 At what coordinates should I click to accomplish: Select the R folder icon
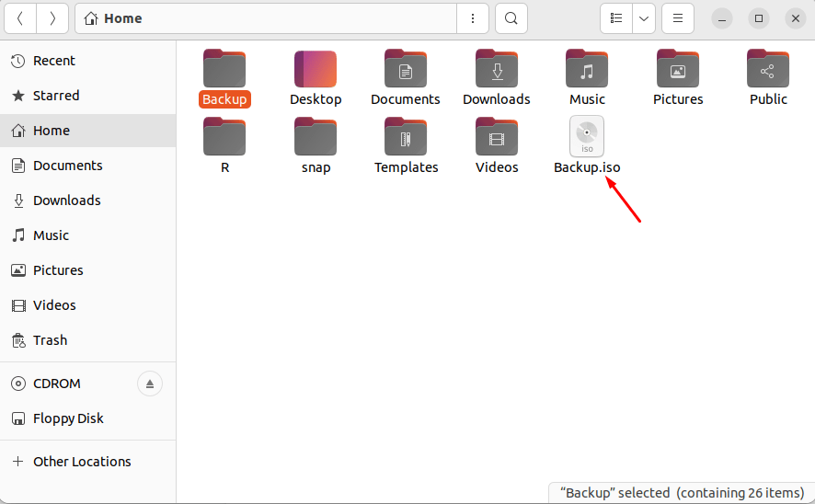(x=224, y=137)
